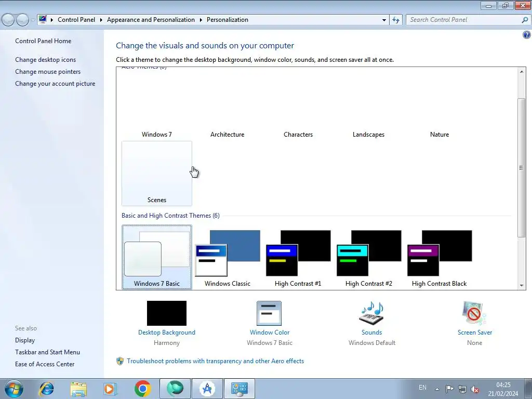
Task: Open the blue compass app on taskbar
Action: click(x=207, y=389)
